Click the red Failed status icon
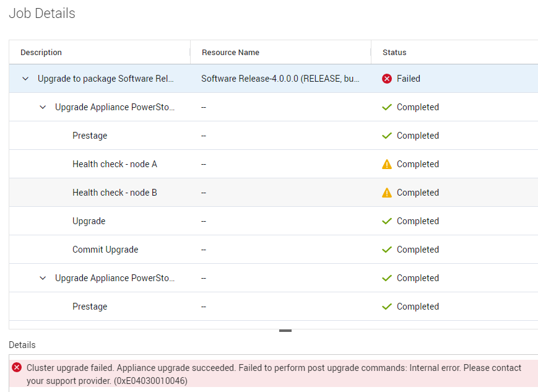The image size is (538, 392). (x=386, y=79)
